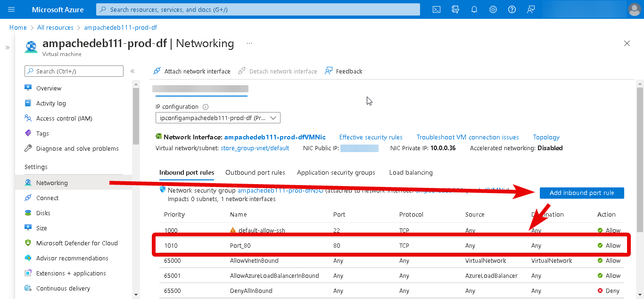Click the Diagnose wrench icon
The width and height of the screenshot is (644, 299).
click(x=28, y=148)
